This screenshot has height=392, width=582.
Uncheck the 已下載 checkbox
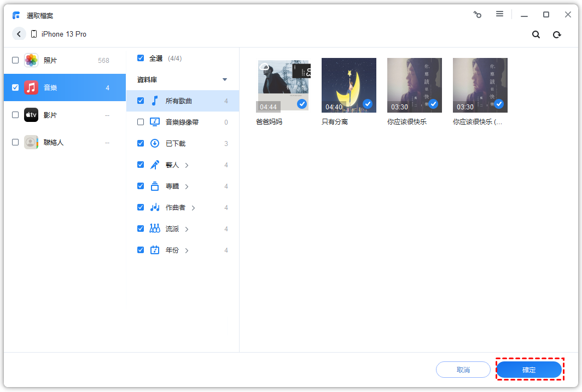141,143
